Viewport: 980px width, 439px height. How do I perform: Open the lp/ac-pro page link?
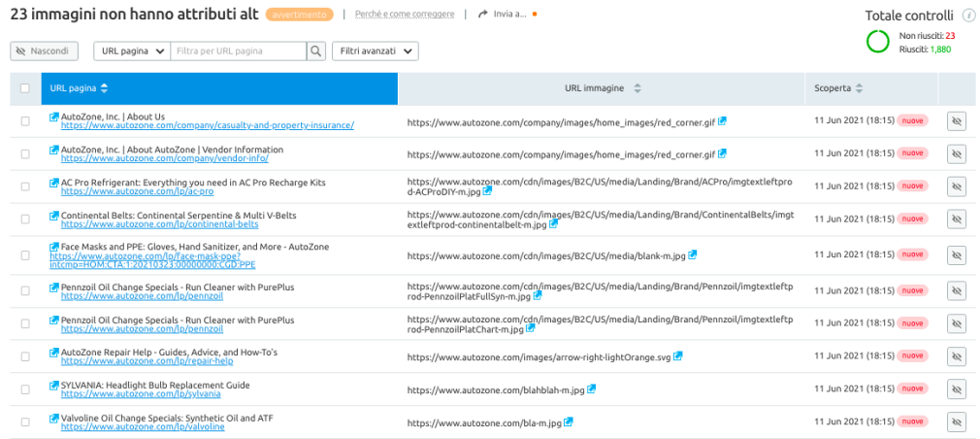(x=137, y=190)
